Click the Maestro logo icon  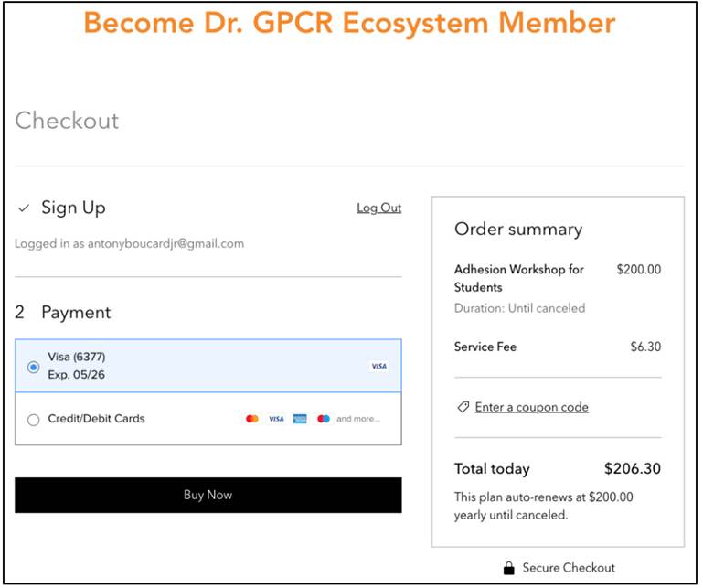coord(323,419)
